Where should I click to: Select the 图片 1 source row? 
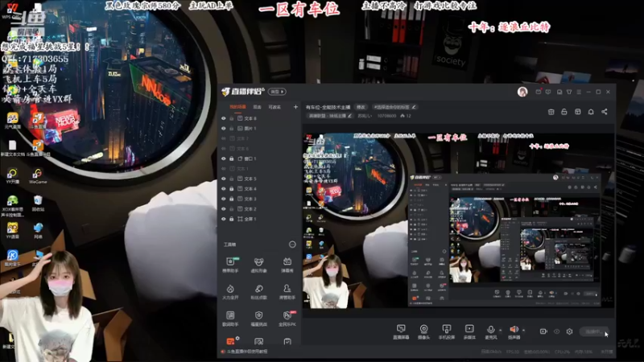point(259,129)
